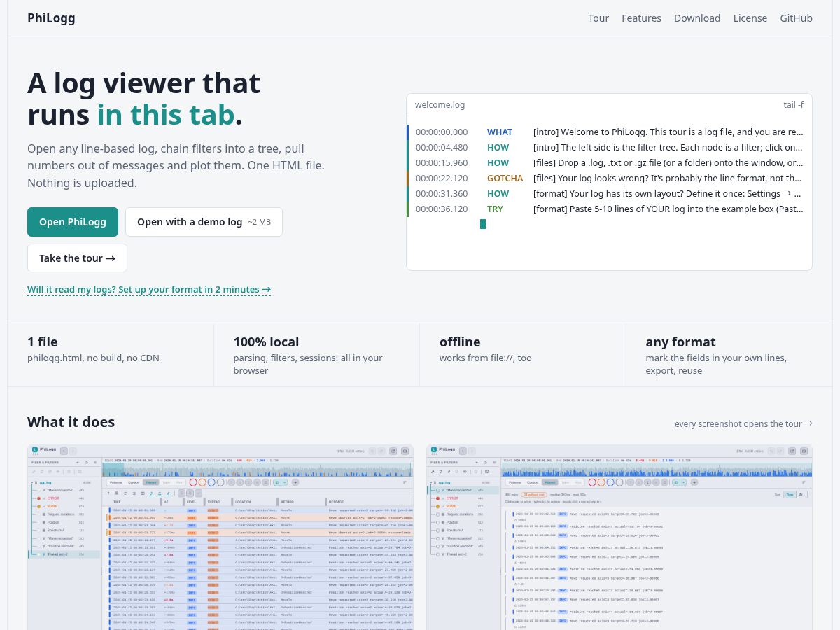The image size is (840, 630).
Task: Select the 00:00:00.000 timestamp
Action: pos(442,132)
